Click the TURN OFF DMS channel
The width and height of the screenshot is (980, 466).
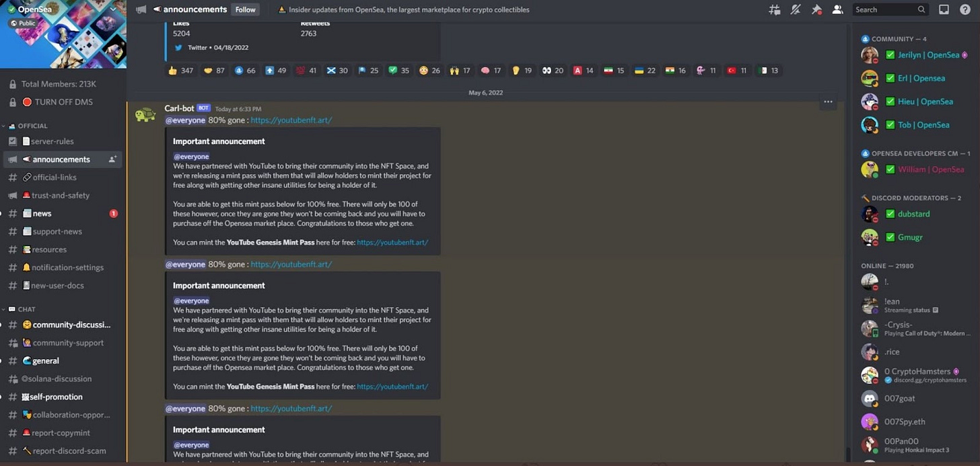click(63, 102)
